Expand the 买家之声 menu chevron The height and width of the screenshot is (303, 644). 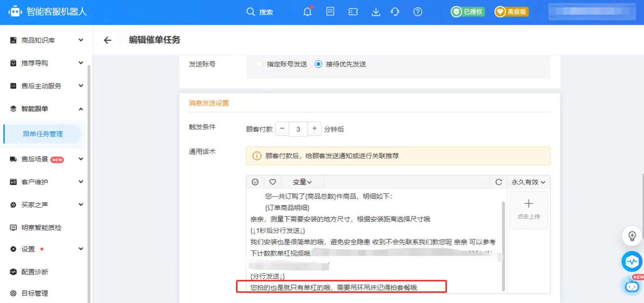[x=81, y=204]
